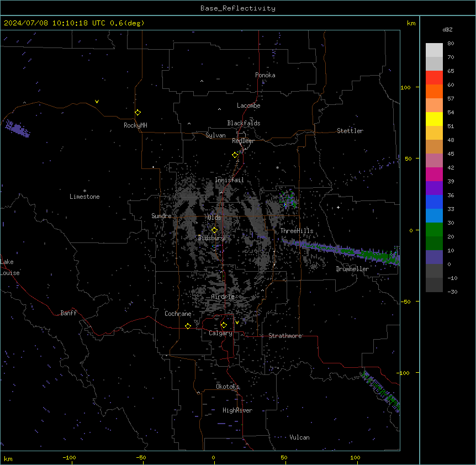Select the Innisfail town label
Viewport: 476px width, 465px height.
point(229,180)
